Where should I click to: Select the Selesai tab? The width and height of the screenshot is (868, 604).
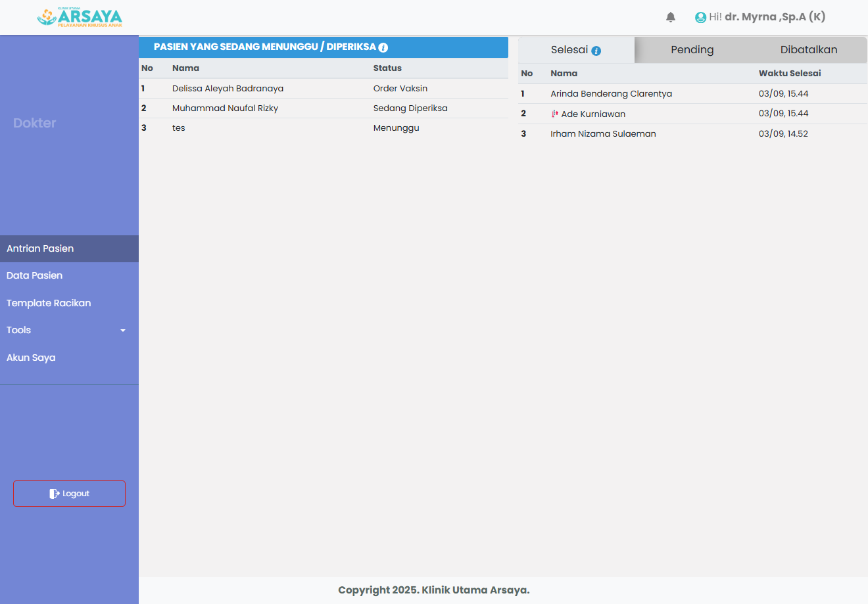[x=569, y=50]
